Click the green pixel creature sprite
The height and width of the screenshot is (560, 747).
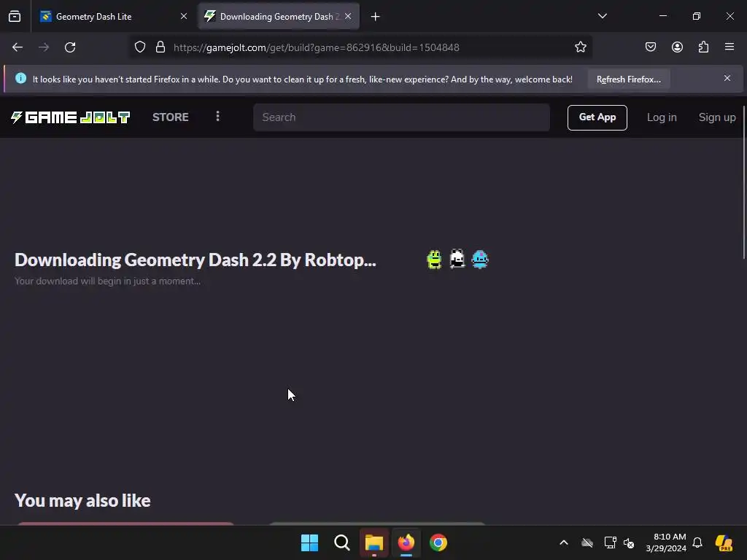[x=434, y=260]
